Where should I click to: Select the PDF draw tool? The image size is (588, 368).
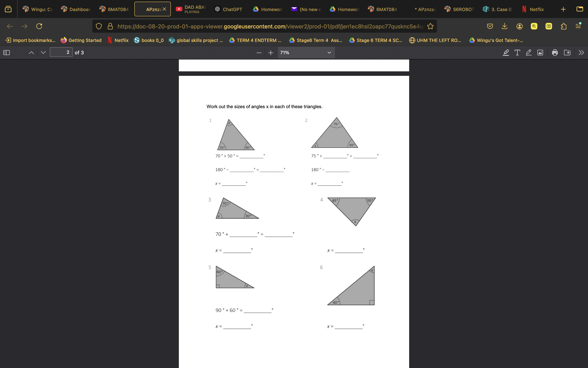coord(529,53)
